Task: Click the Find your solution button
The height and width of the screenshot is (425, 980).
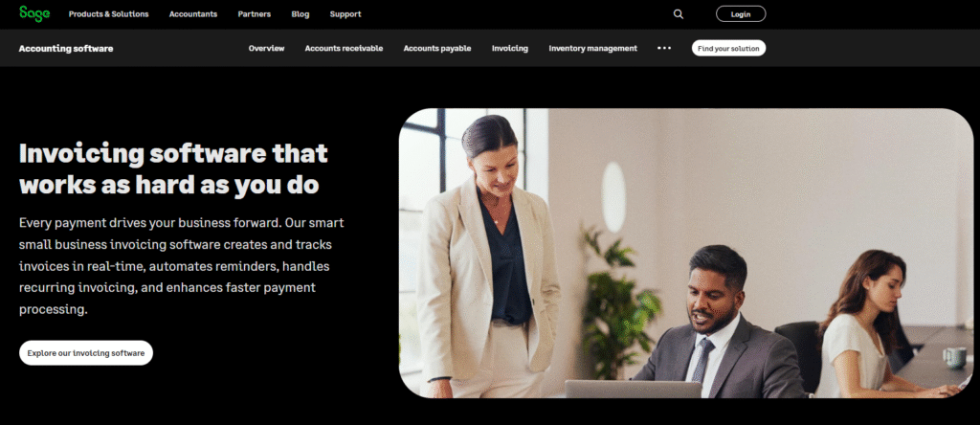Action: click(x=728, y=48)
